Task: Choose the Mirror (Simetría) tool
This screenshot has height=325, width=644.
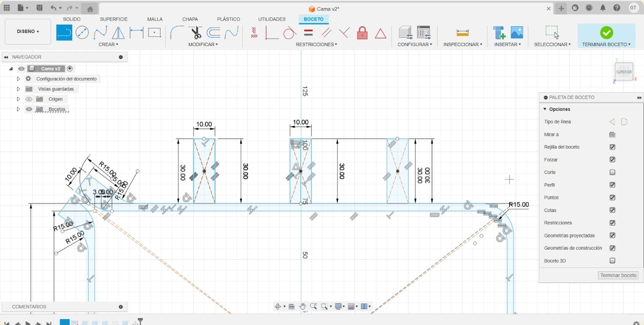Action: tap(118, 33)
